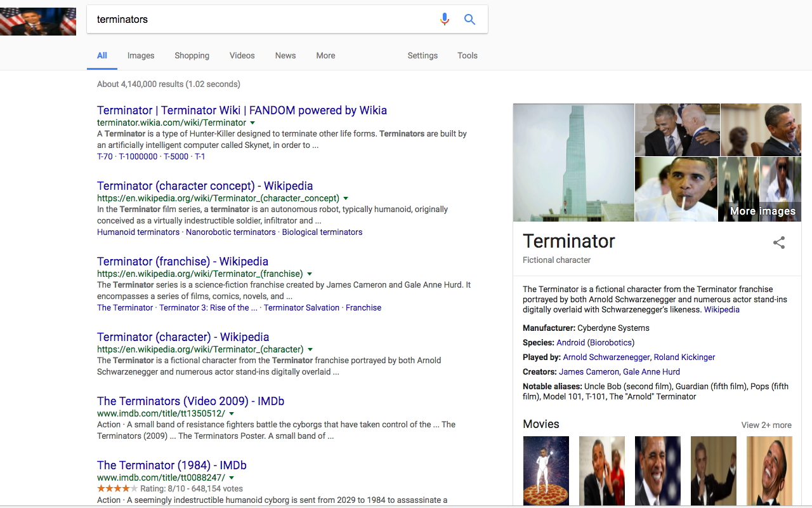Viewport: 812px width, 508px height.
Task: Open the top-right laughing man image thumbnail
Action: point(761,130)
